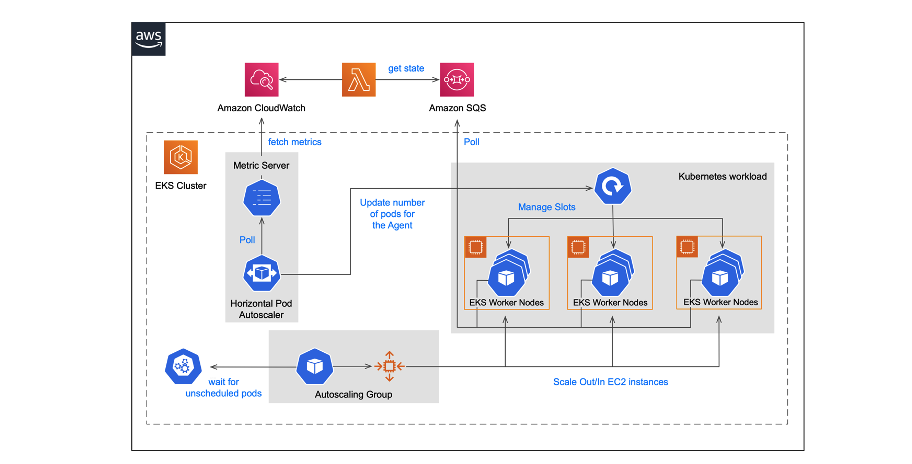The height and width of the screenshot is (464, 912).
Task: Select the 'Manage Slots' text
Action: [545, 207]
